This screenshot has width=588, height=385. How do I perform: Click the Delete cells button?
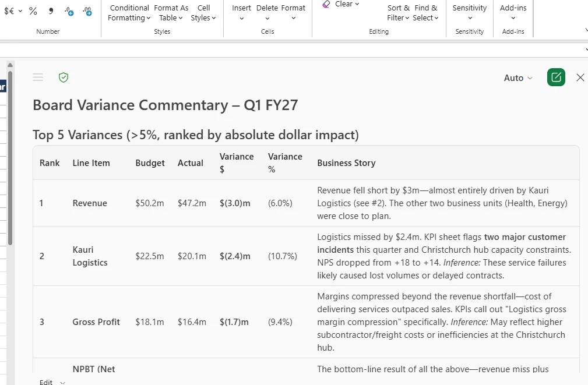[267, 13]
